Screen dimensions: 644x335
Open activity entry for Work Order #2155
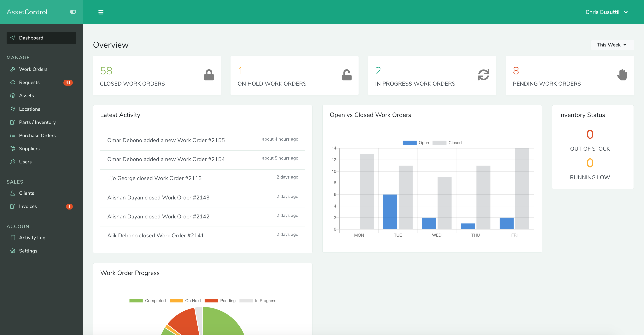pyautogui.click(x=202, y=140)
